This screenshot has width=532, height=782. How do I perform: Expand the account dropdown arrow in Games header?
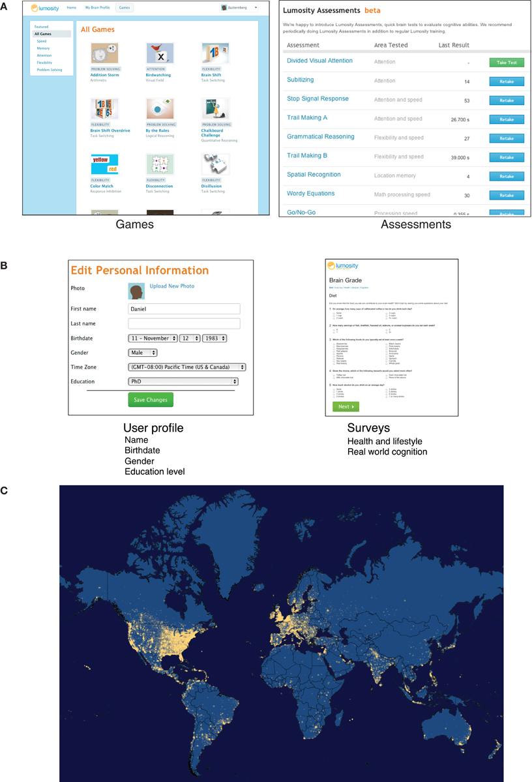[256, 7]
